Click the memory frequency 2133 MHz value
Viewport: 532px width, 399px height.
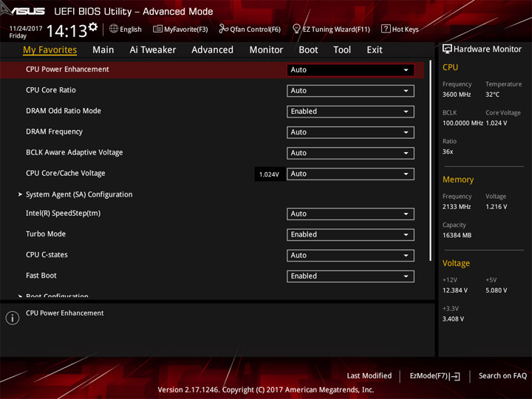click(457, 207)
